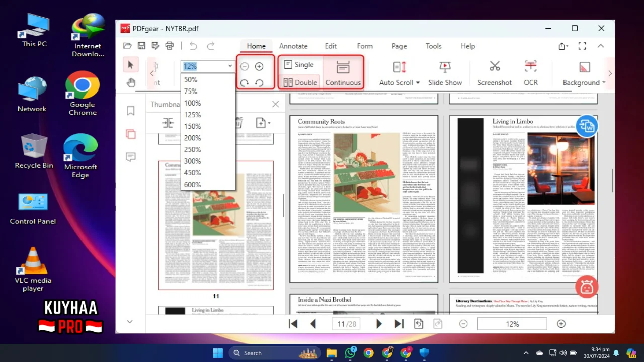Screen dimensions: 644x362
Task: Zoom in using bottom bar plus icon
Action: pos(561,324)
